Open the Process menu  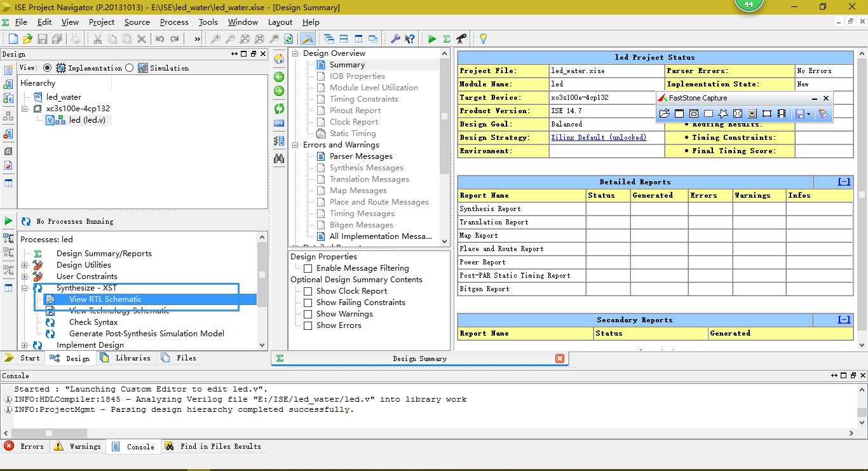point(174,22)
